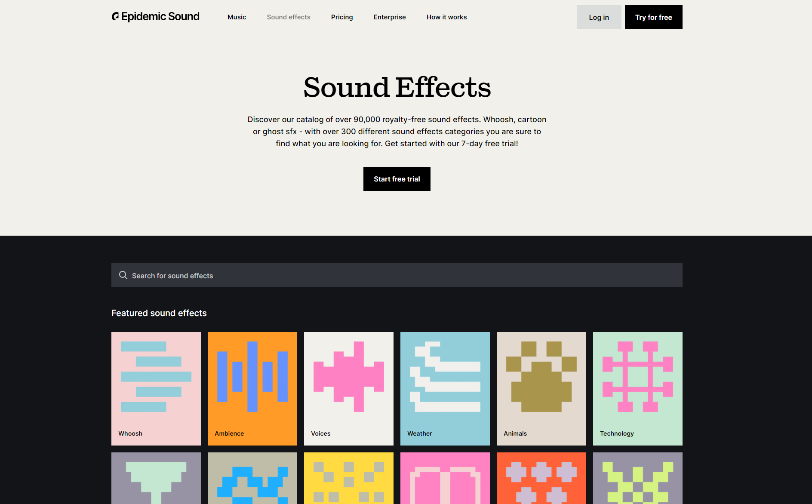This screenshot has height=504, width=812.
Task: Open the Weather sound effects category
Action: 445,388
